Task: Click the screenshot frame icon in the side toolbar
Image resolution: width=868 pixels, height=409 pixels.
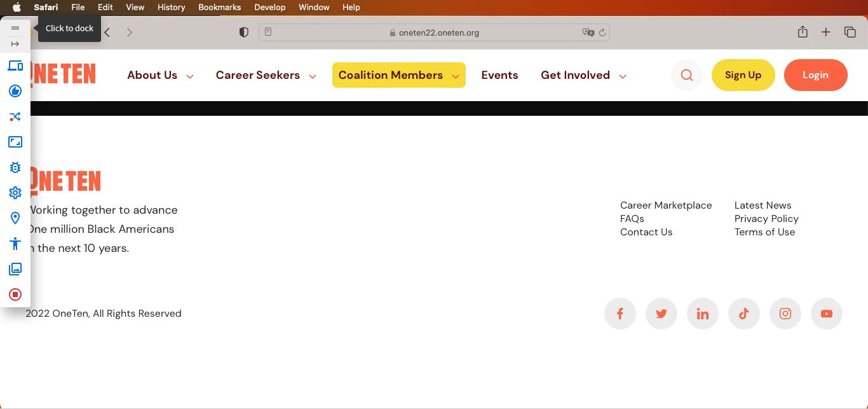Action: tap(15, 142)
